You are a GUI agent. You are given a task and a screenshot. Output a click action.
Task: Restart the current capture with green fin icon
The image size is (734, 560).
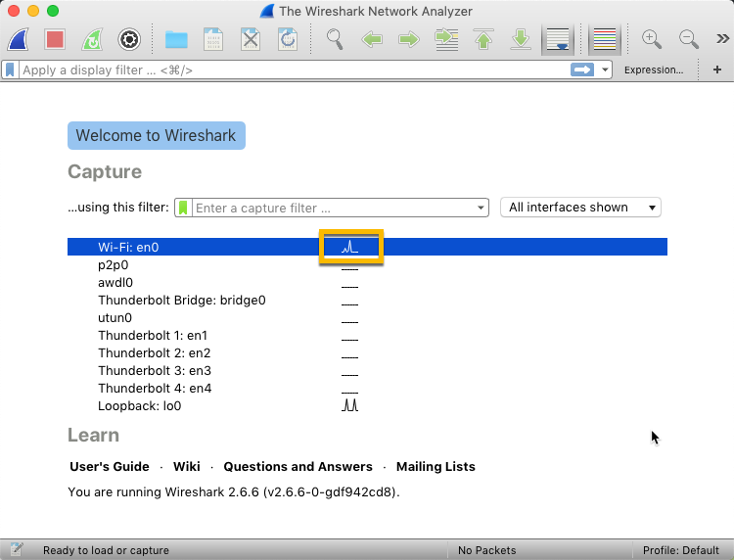pos(92,39)
